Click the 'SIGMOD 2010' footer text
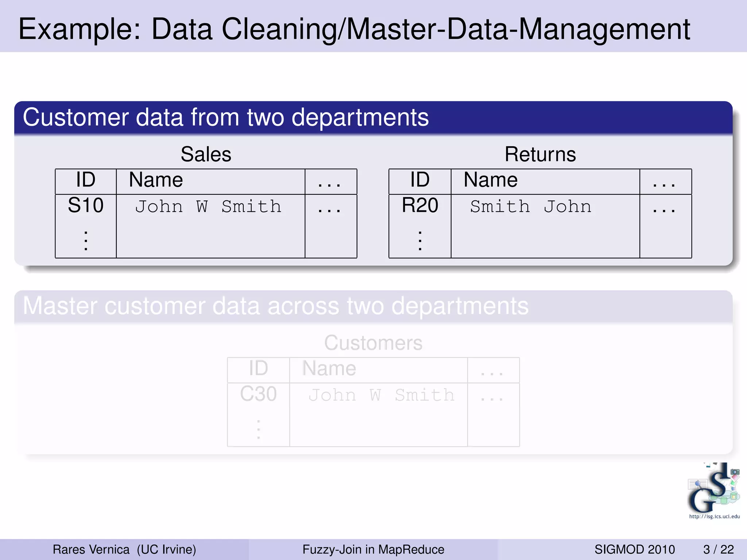This screenshot has width=747, height=560. tap(635, 549)
